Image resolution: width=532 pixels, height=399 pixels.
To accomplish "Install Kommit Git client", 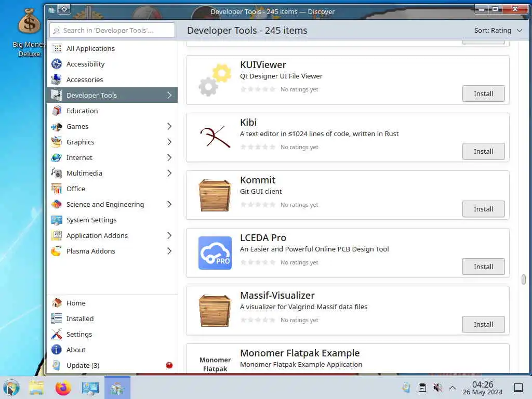I will (x=483, y=209).
